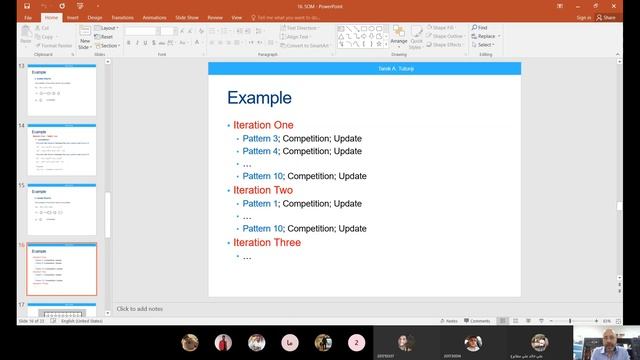Screen dimensions: 640x360
Task: Go to the Slide Show tab
Action: 187,18
